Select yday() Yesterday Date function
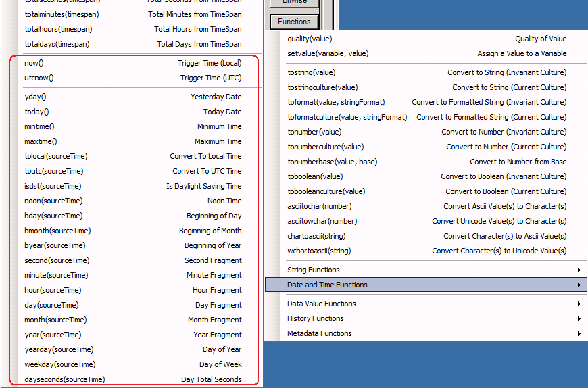588x388 pixels. tap(132, 97)
